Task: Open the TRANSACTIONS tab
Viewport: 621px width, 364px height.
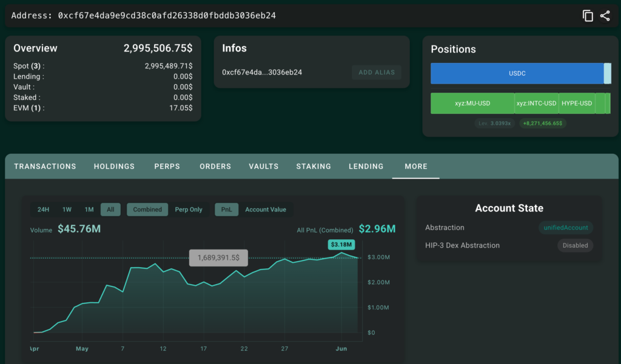Action: point(45,167)
